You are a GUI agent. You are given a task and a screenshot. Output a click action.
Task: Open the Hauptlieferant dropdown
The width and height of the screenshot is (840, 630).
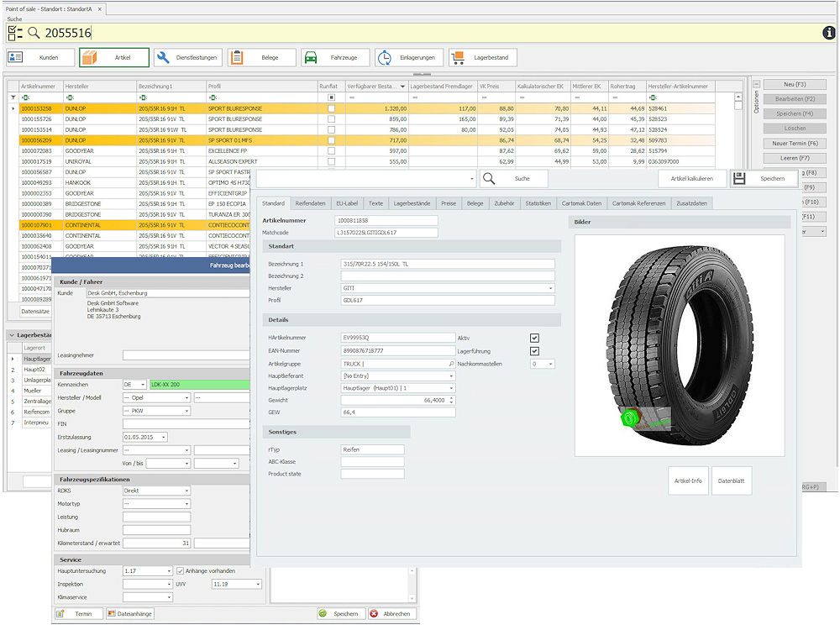pos(451,376)
